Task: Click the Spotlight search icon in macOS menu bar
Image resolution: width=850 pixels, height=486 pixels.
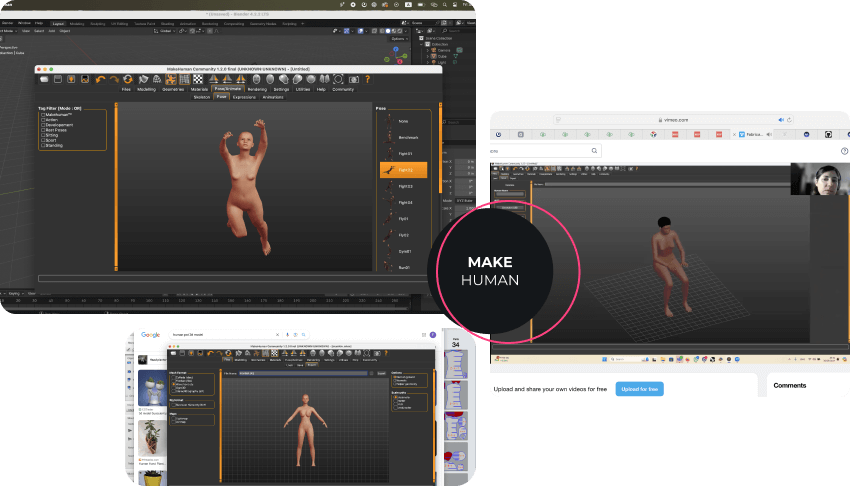Action: 445,4
